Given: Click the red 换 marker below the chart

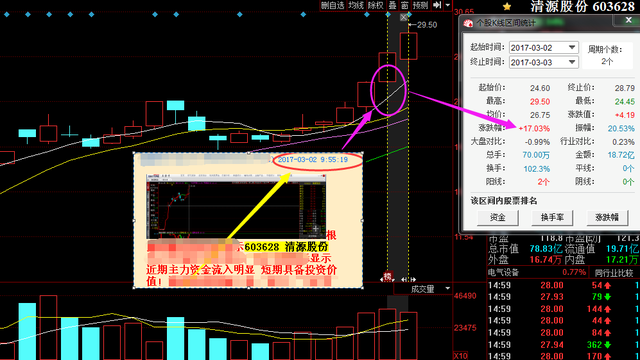Looking at the screenshot, I should [387, 277].
